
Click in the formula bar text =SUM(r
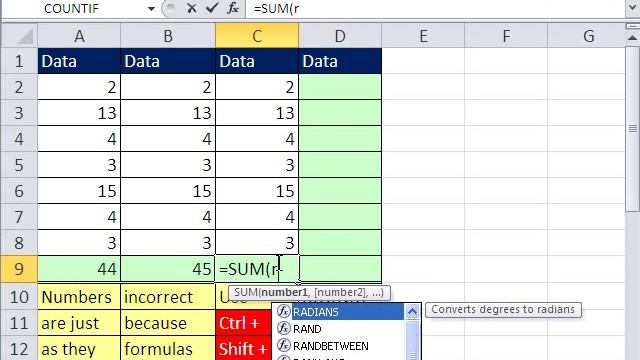click(277, 9)
